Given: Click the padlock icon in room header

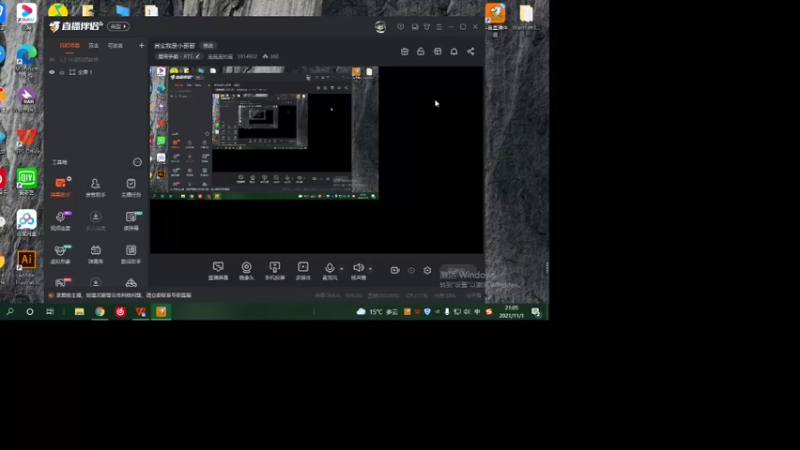Looking at the screenshot, I should click(x=420, y=52).
